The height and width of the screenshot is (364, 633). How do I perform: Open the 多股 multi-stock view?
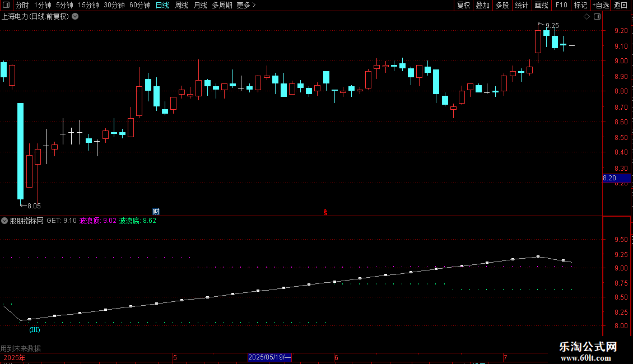tap(502, 5)
